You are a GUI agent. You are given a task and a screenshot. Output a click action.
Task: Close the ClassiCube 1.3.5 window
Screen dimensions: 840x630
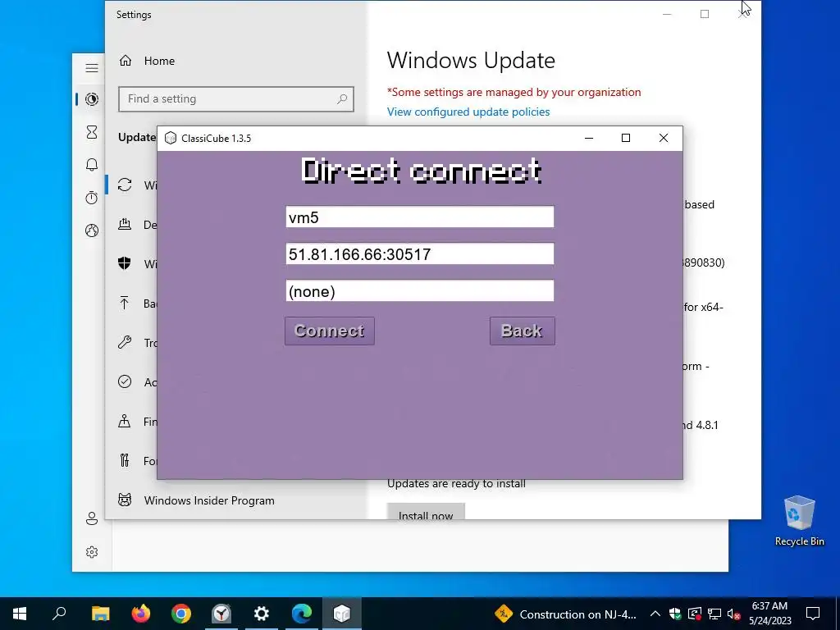point(663,138)
